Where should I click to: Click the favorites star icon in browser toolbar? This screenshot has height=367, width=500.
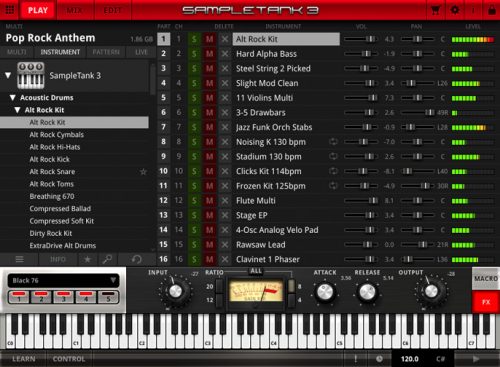click(x=87, y=259)
